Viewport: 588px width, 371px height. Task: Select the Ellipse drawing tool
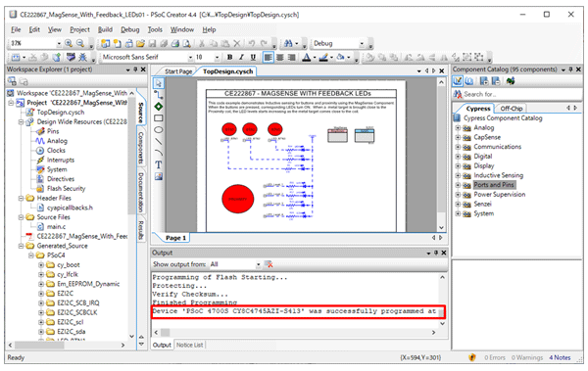point(159,129)
